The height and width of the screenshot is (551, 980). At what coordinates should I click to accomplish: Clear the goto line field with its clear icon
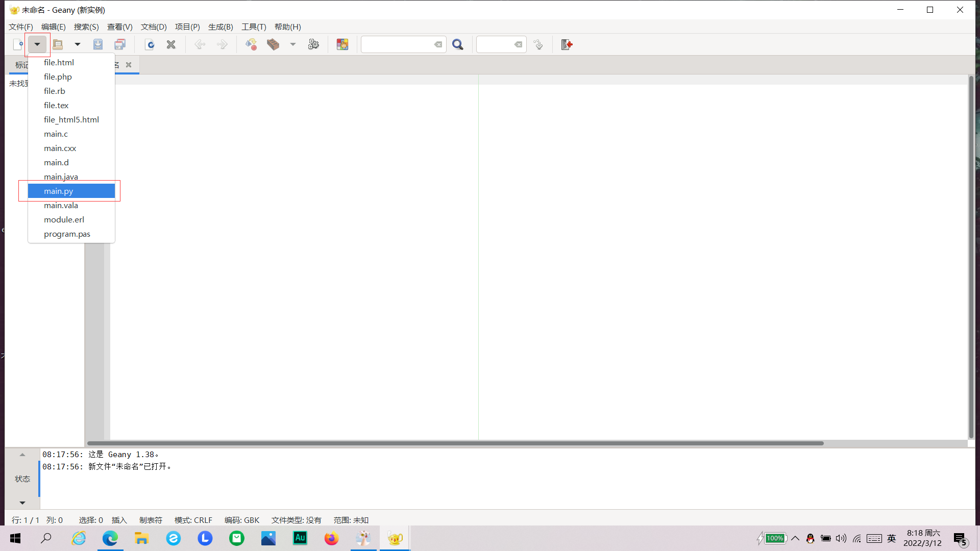point(519,44)
